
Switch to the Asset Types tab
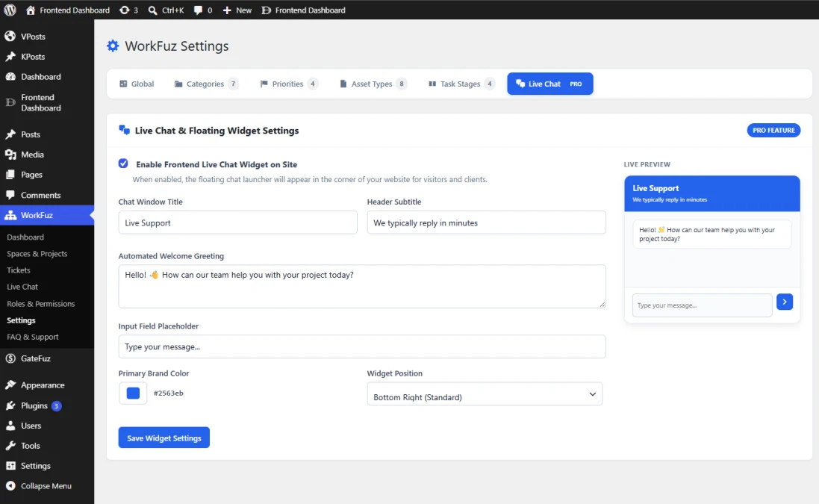tap(373, 84)
